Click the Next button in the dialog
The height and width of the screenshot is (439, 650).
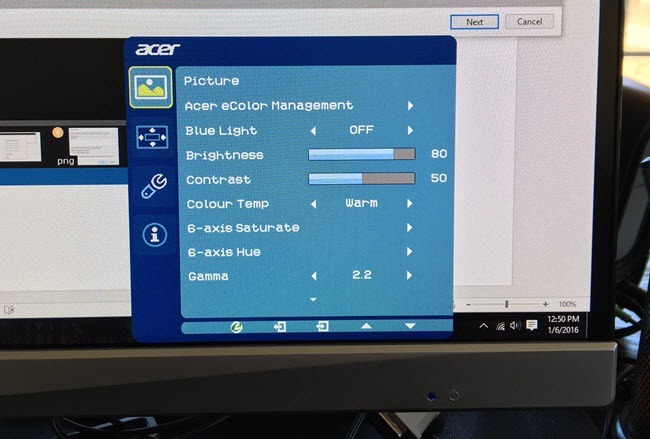point(474,22)
